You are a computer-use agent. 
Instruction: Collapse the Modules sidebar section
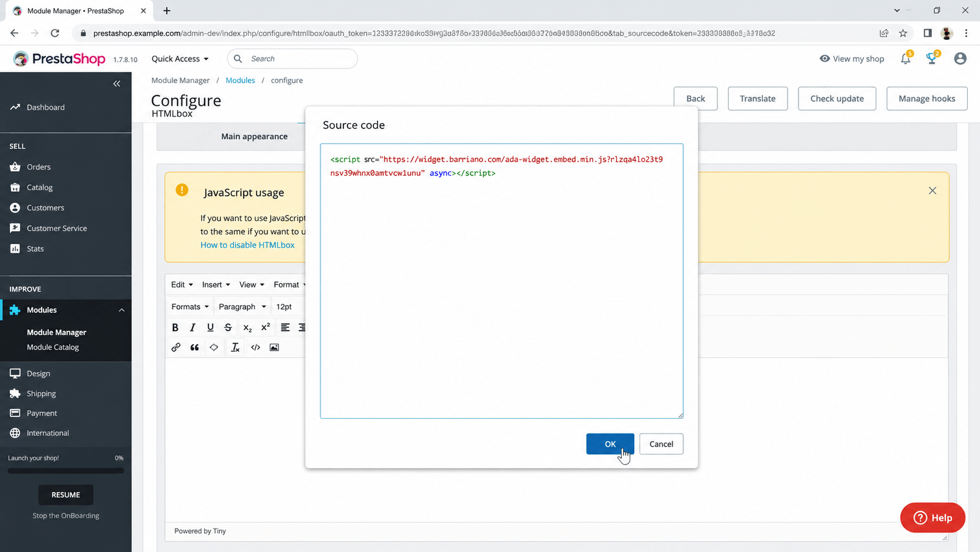coord(121,310)
